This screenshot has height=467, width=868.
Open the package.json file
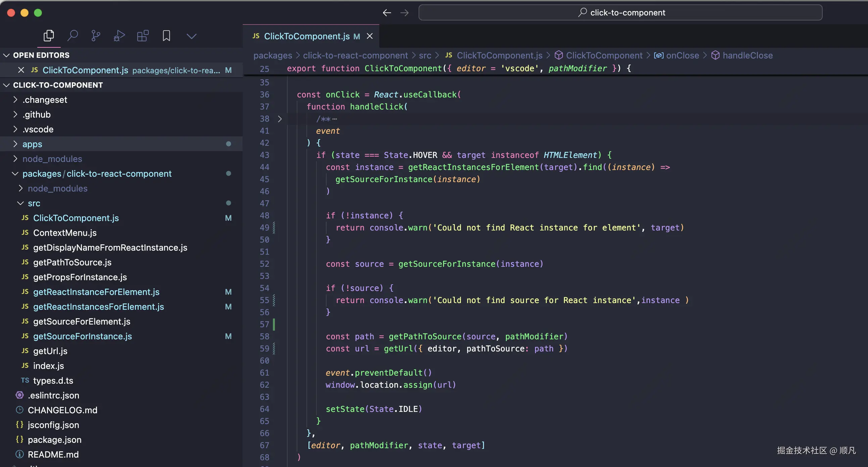55,440
